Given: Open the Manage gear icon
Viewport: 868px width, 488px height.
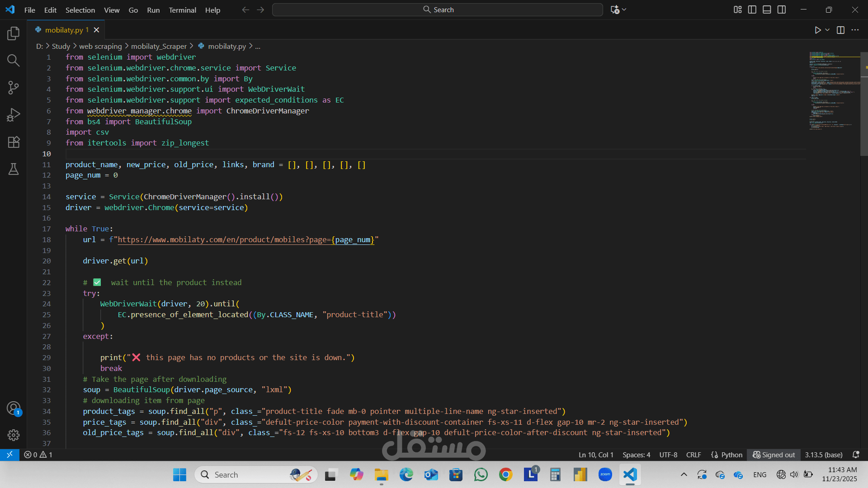Looking at the screenshot, I should [14, 435].
